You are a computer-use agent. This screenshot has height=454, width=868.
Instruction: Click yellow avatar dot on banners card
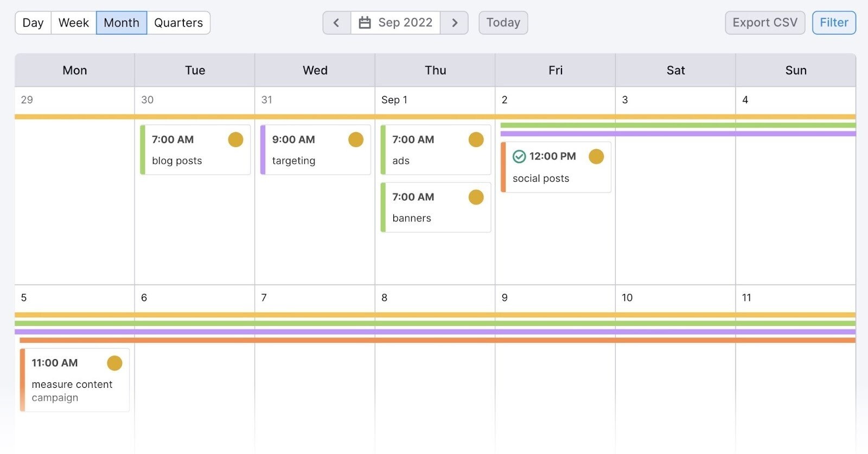476,197
